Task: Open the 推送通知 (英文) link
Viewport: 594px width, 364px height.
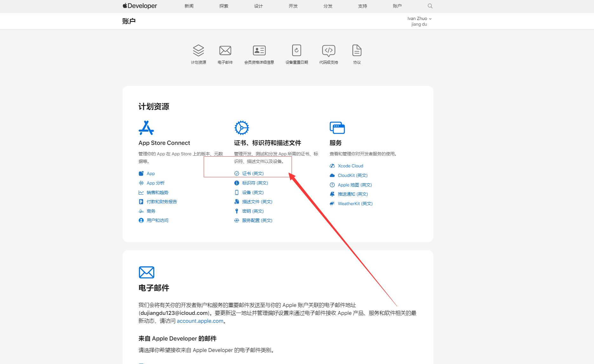Action: pos(353,194)
